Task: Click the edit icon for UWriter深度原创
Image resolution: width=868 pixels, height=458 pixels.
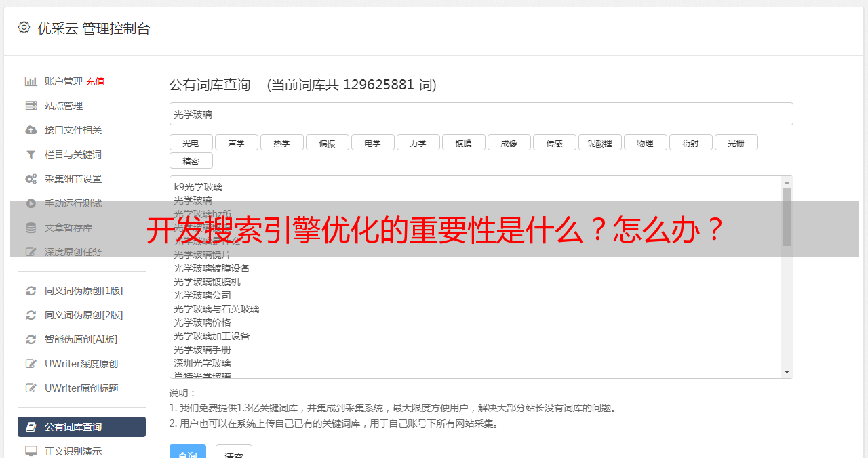Action: 31,364
